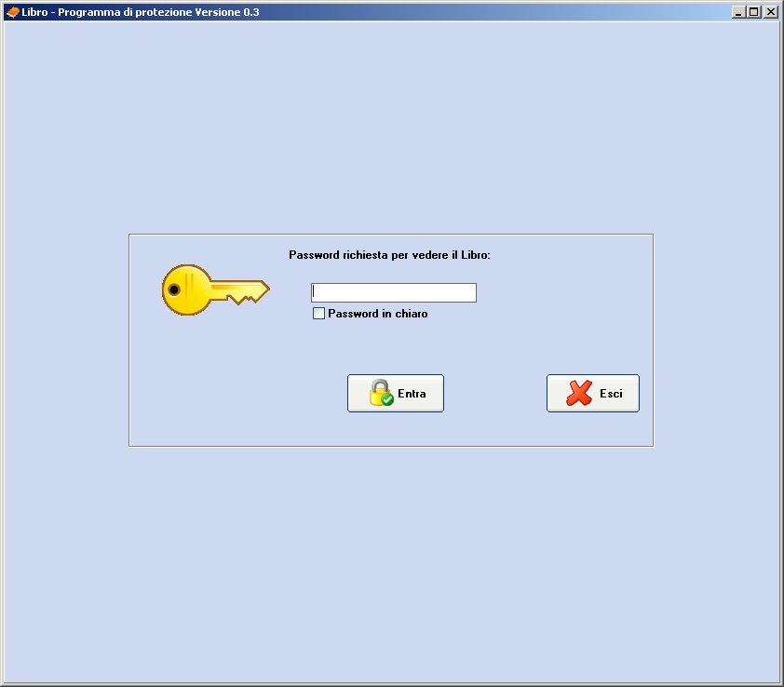
Task: Click the window title 'Libro - Programma di protezione'
Action: 106,12
